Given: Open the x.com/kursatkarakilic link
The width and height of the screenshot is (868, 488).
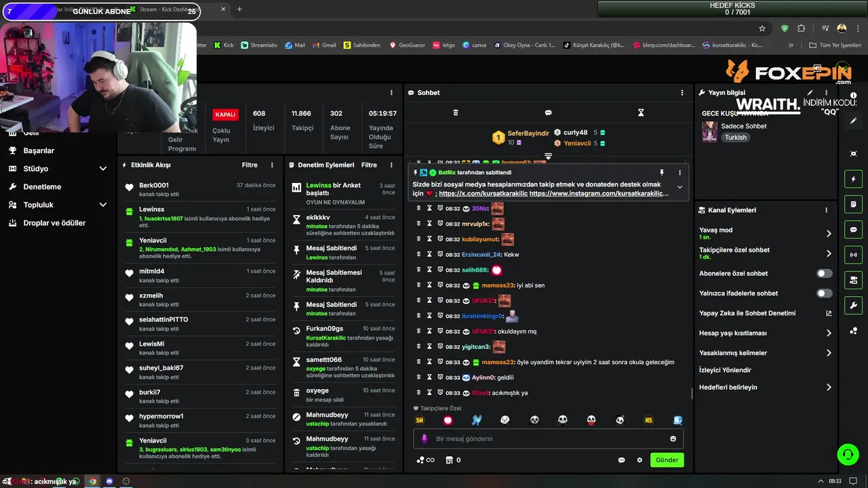Looking at the screenshot, I should point(484,194).
